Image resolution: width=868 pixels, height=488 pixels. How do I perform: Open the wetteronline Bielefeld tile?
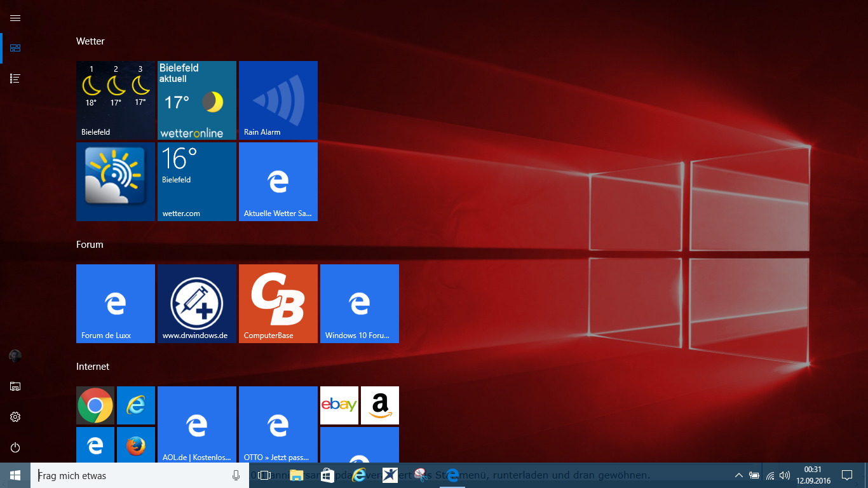point(197,100)
